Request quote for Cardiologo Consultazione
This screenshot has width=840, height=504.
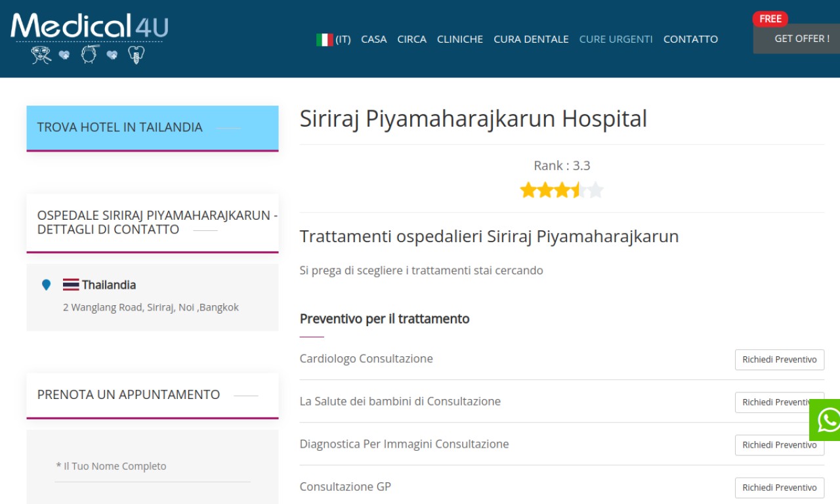click(x=779, y=360)
